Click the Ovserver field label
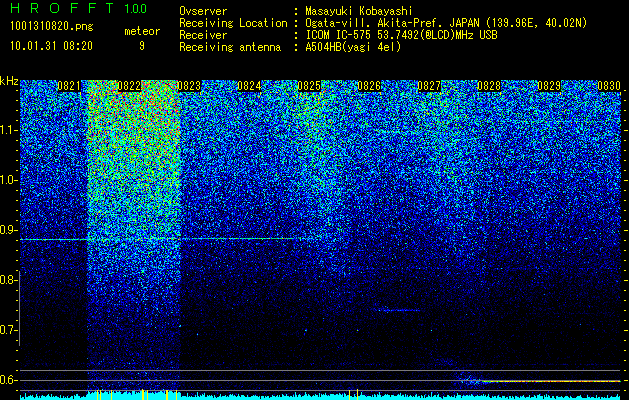 pos(203,11)
